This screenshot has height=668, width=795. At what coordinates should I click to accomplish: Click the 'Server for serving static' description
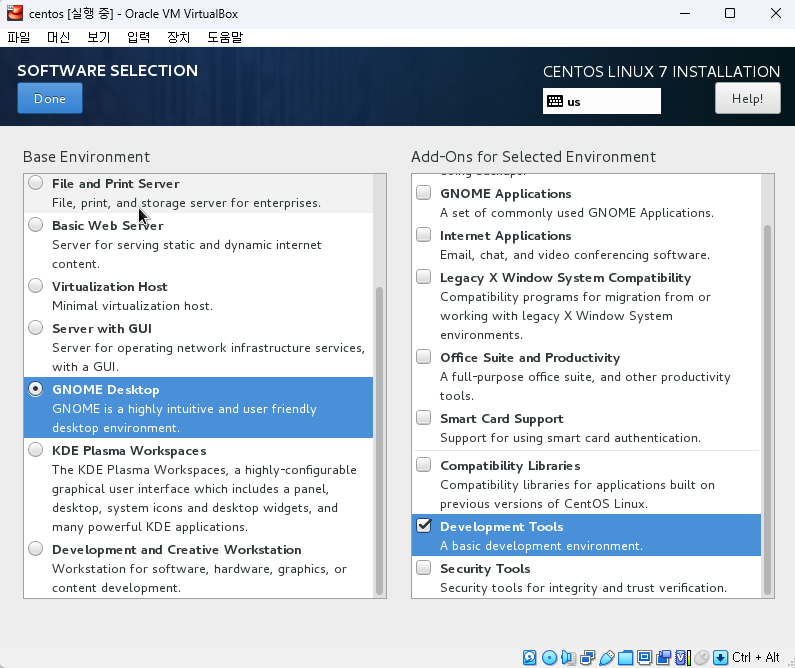(x=187, y=254)
